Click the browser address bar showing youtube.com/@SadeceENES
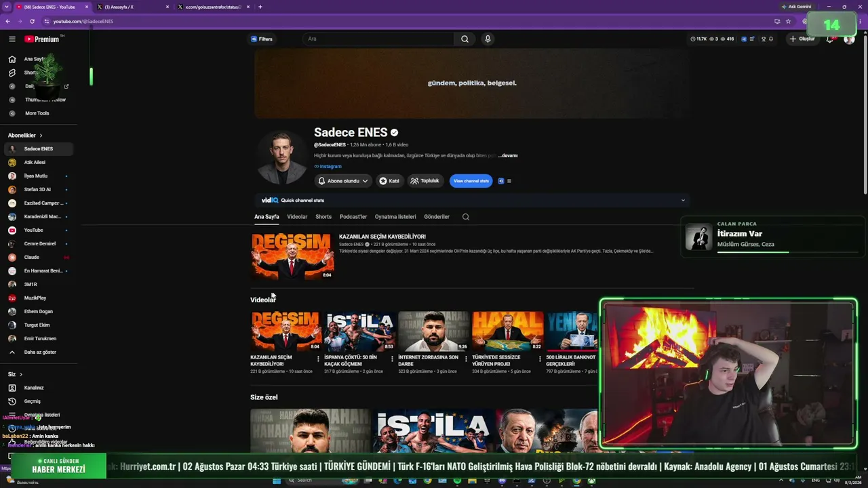 coord(407,21)
